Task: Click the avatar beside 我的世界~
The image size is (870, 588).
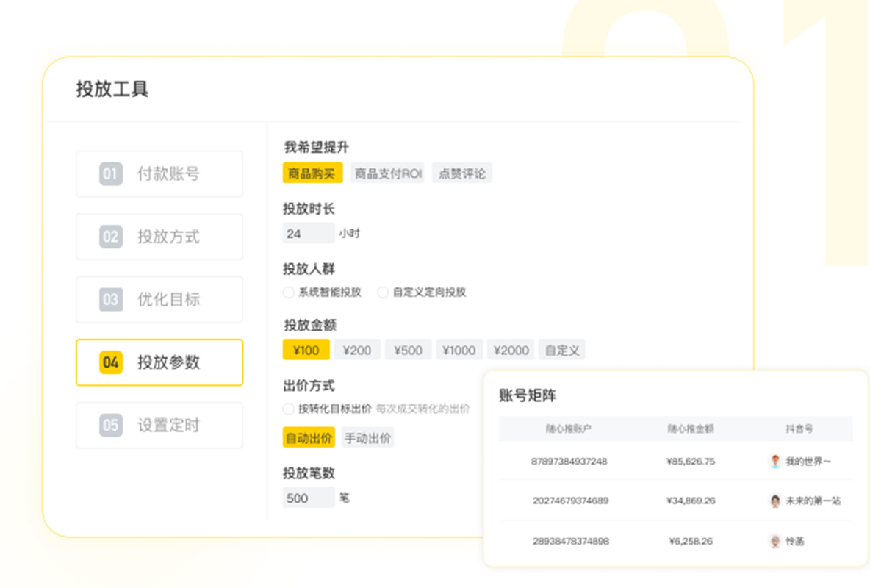Action: [x=775, y=461]
